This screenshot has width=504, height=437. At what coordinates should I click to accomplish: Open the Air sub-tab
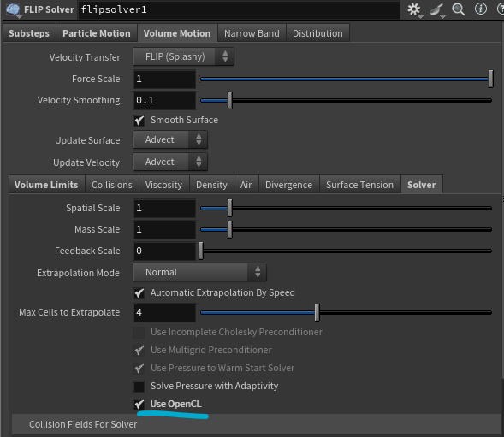(246, 185)
